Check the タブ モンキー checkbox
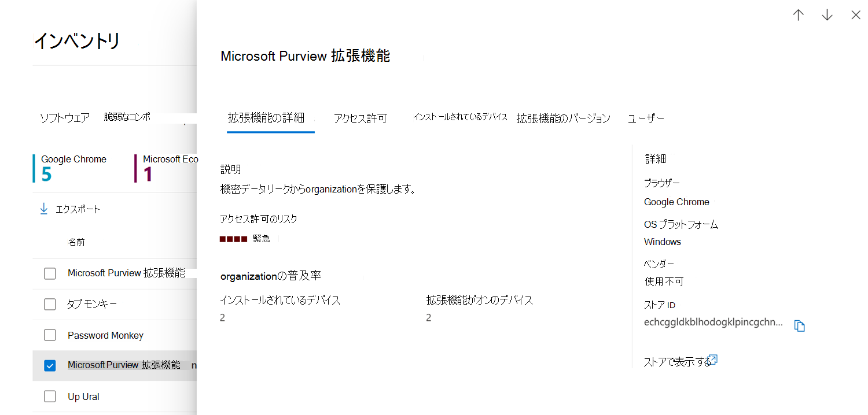The image size is (868, 415). click(x=50, y=304)
